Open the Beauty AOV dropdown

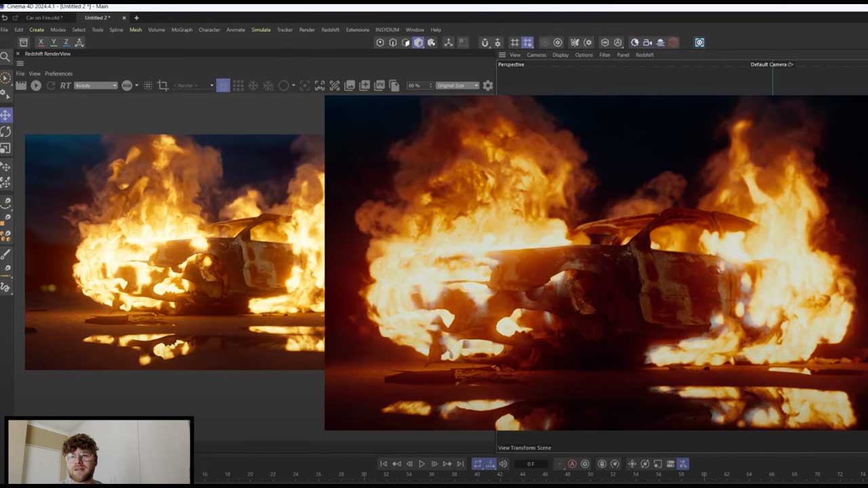(96, 85)
